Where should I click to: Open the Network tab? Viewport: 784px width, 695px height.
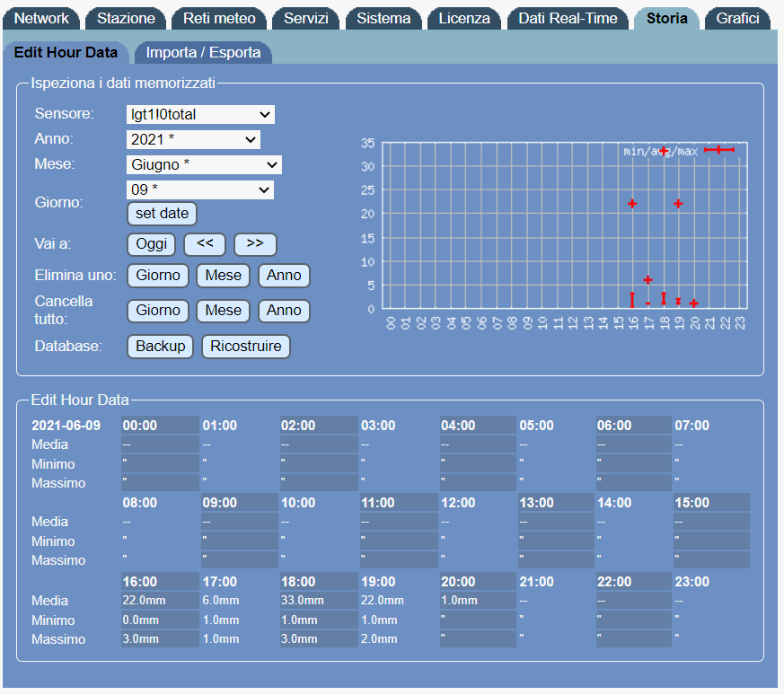pyautogui.click(x=41, y=19)
